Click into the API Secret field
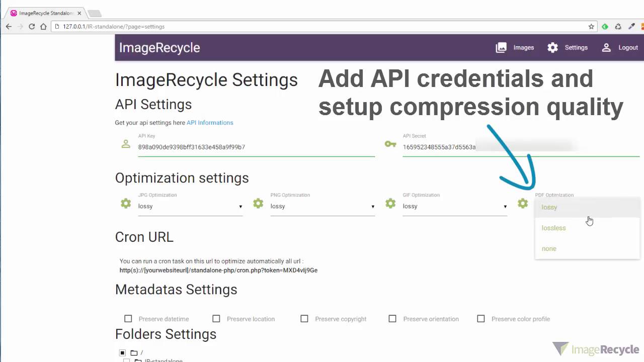The width and height of the screenshot is (644, 362). click(521, 147)
